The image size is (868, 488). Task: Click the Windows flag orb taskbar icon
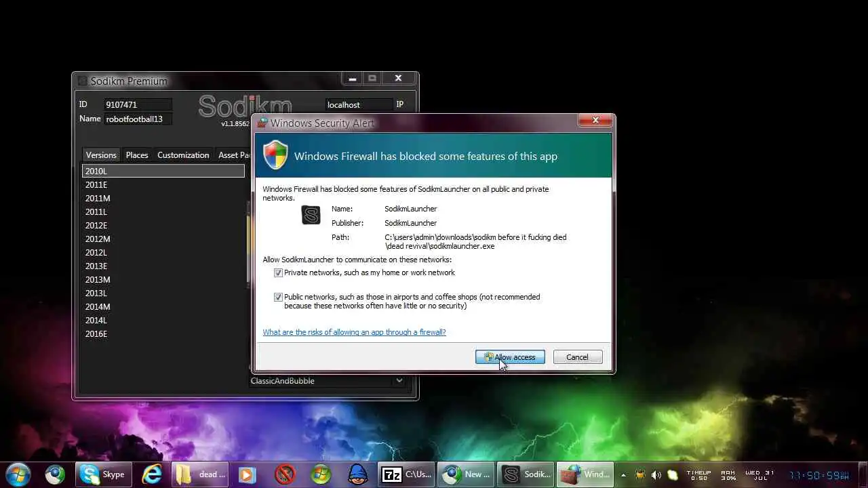[321, 474]
